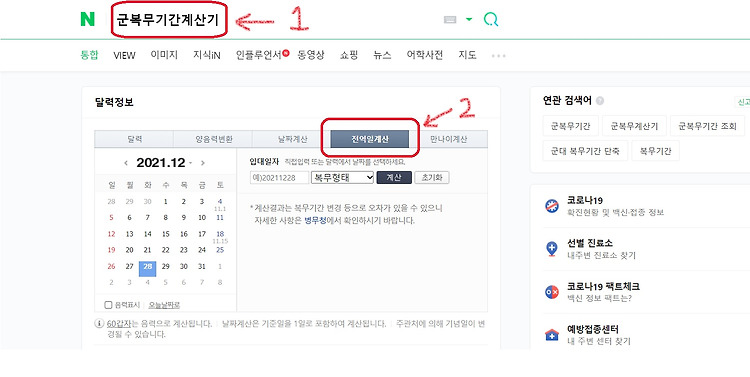Go to next month arrow

point(203,163)
